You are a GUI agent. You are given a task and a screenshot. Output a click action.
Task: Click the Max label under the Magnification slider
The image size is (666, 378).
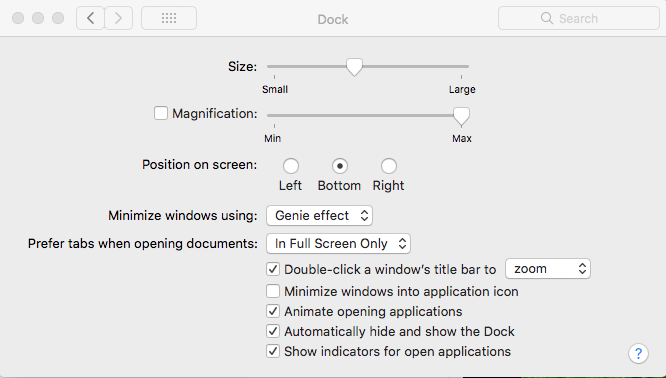click(462, 139)
